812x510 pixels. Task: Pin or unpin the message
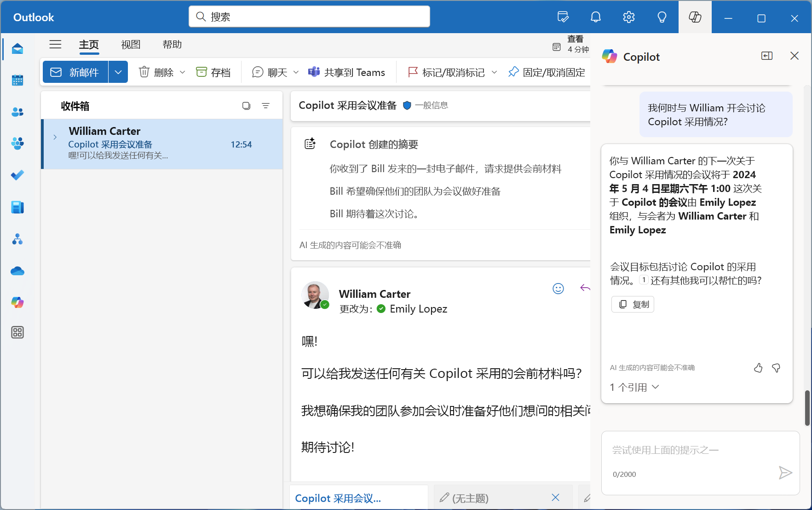pos(547,72)
